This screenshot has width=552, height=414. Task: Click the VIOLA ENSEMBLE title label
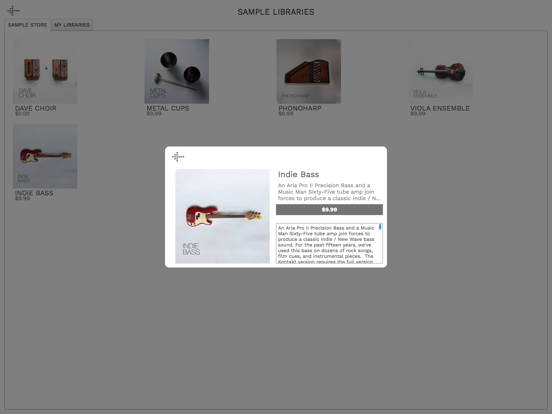click(x=440, y=108)
